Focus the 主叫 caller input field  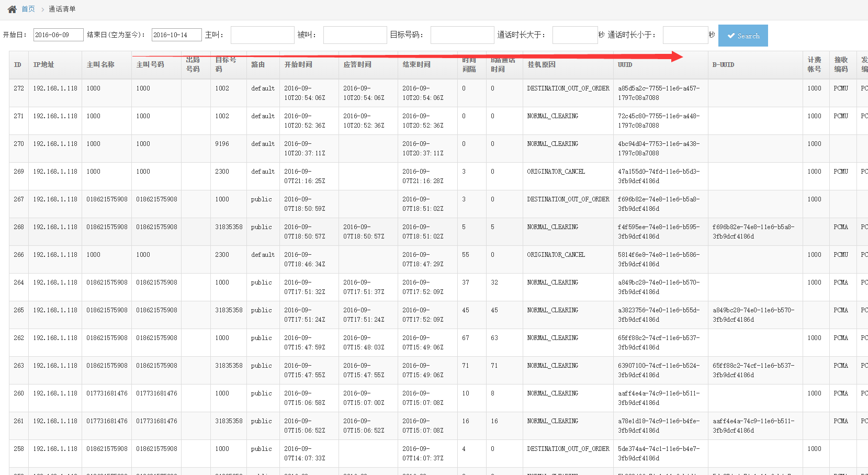(262, 35)
